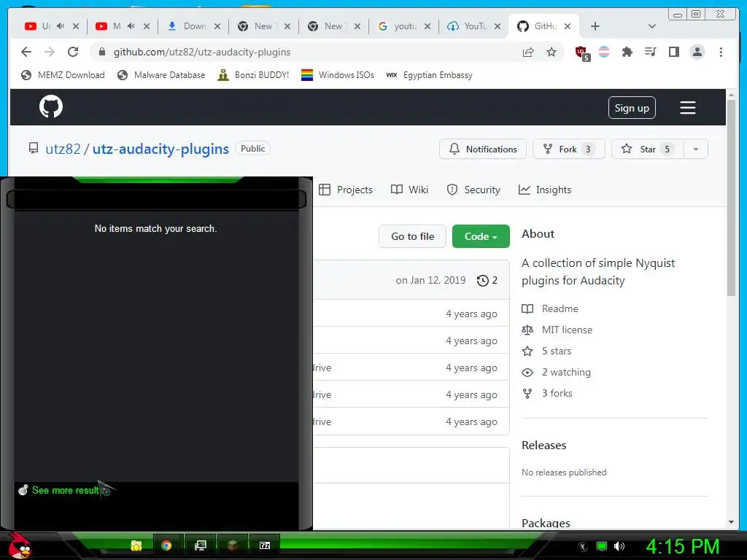Open the Egyptian Embassy bookmark
The image size is (747, 560).
(x=429, y=75)
